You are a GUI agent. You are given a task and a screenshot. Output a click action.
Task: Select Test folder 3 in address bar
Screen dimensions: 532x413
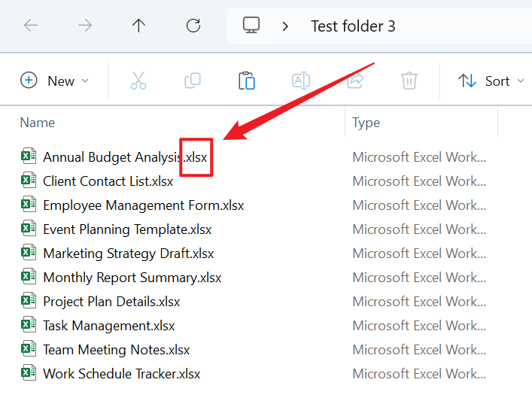353,26
